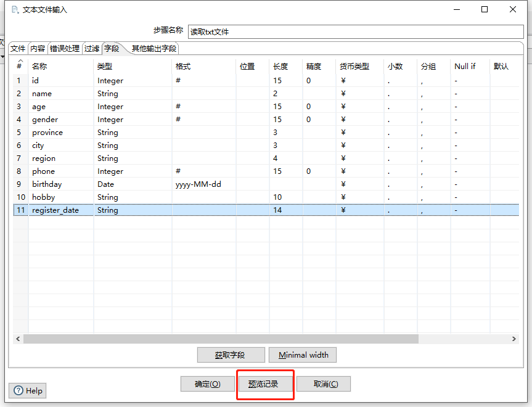This screenshot has width=532, height=407.
Task: Click the 预览记录 button
Action: 264,384
